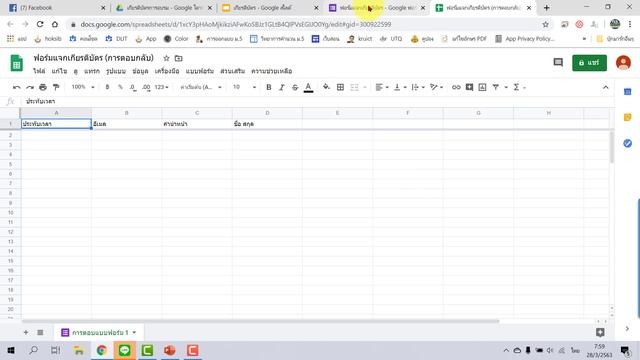This screenshot has width=640, height=360.
Task: Open the zoom 100% dropdown
Action: tap(83, 87)
